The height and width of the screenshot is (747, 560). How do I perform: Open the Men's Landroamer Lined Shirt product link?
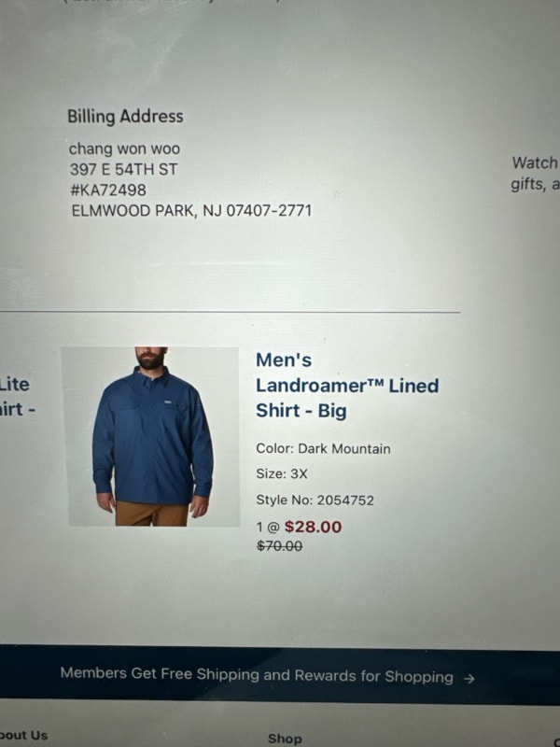click(x=347, y=386)
